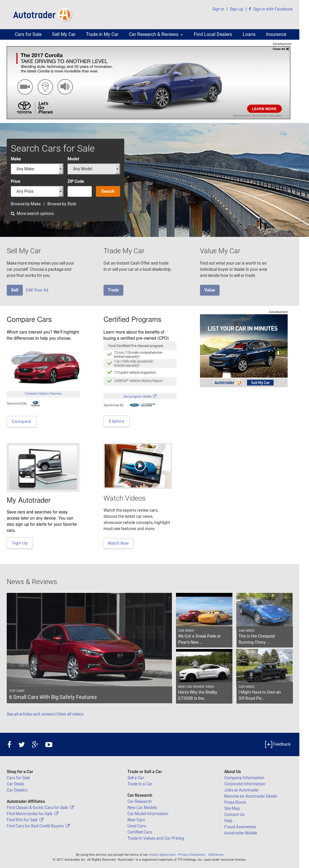
Task: Click external icon after Find RVs for Sale
Action: pyautogui.click(x=42, y=820)
